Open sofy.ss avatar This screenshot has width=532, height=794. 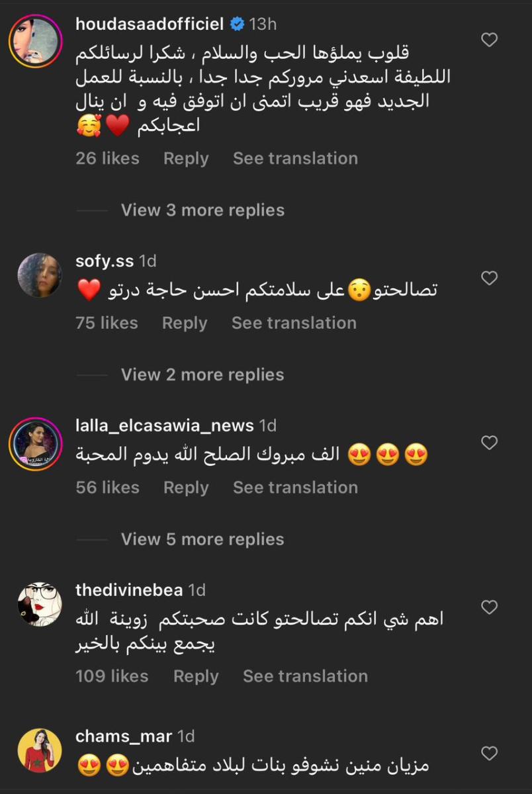(40, 275)
